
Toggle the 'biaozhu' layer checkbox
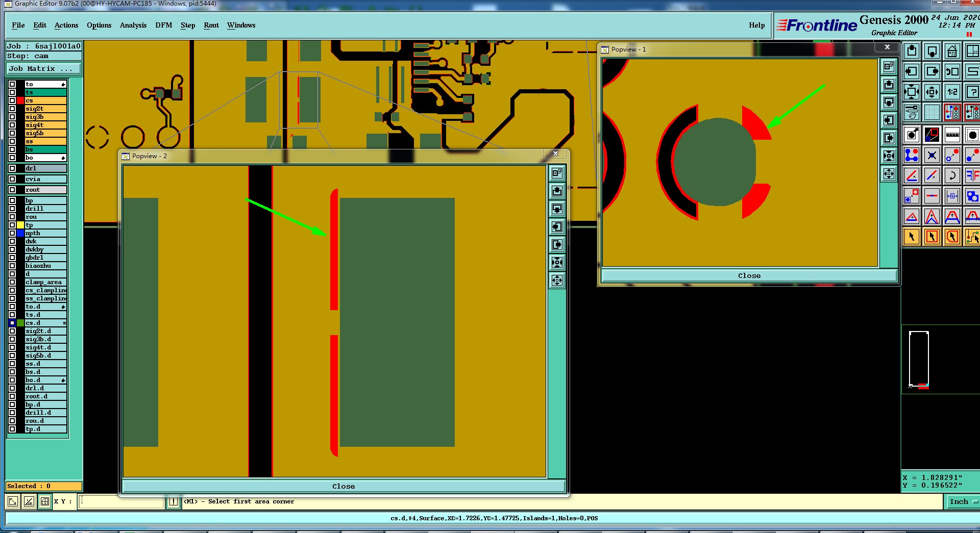12,266
